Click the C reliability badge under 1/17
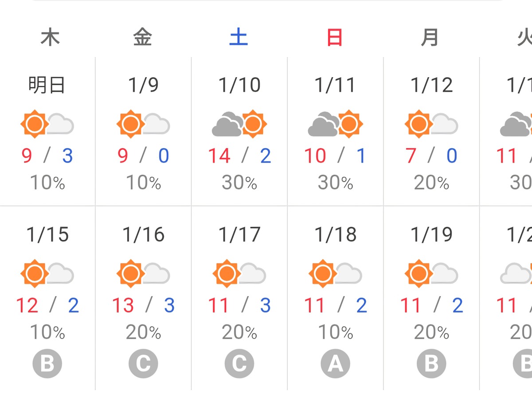 click(239, 364)
